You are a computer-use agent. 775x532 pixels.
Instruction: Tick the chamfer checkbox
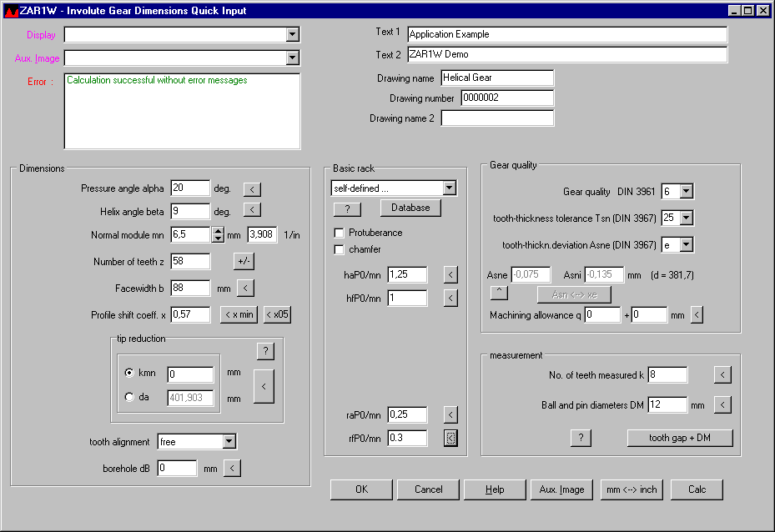point(340,249)
